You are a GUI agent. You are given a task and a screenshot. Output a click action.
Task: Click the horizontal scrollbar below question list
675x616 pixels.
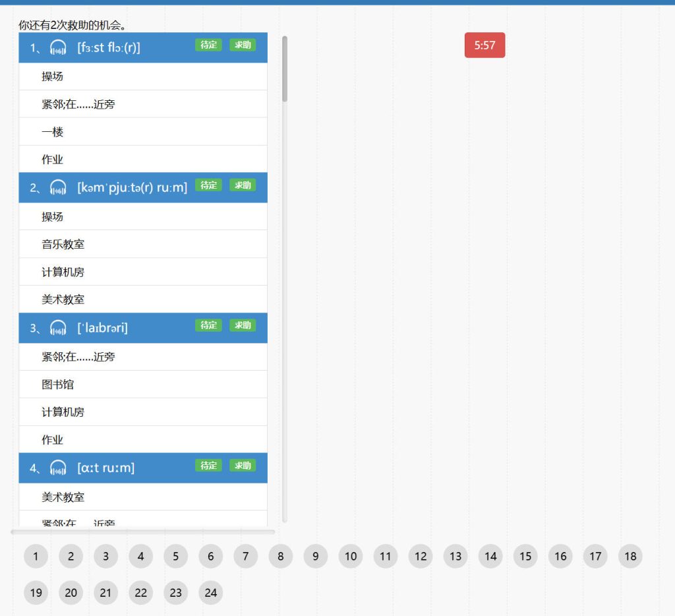142,532
